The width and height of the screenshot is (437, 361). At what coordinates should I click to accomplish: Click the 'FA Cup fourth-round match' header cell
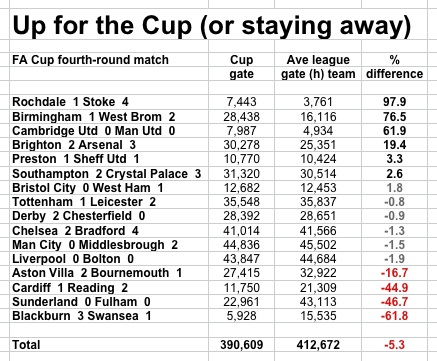90,60
